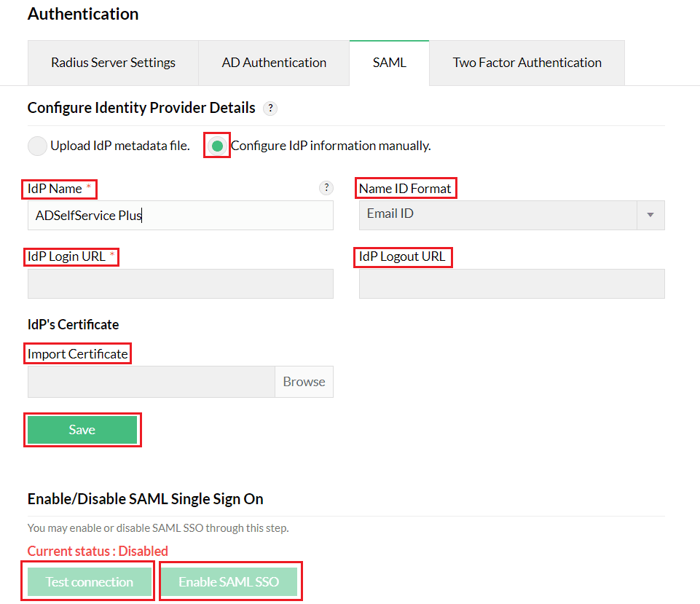The height and width of the screenshot is (604, 700).
Task: Click the Import Certificate file path box
Action: click(x=151, y=381)
